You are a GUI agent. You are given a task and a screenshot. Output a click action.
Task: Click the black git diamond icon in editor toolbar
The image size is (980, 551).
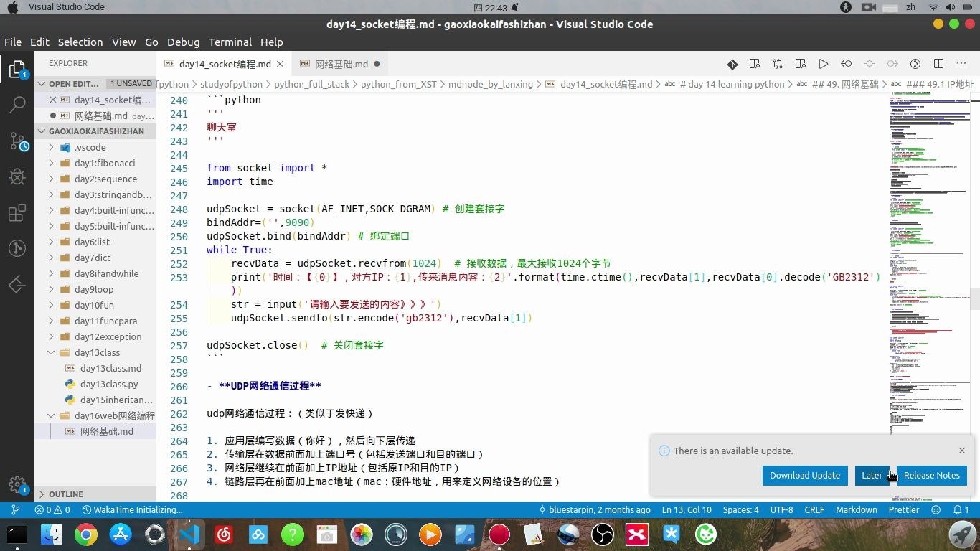[732, 64]
